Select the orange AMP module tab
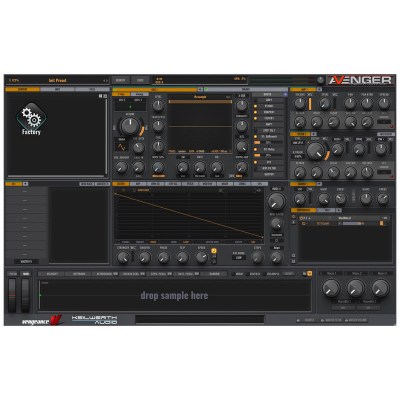400x400 pixels. [x=303, y=90]
